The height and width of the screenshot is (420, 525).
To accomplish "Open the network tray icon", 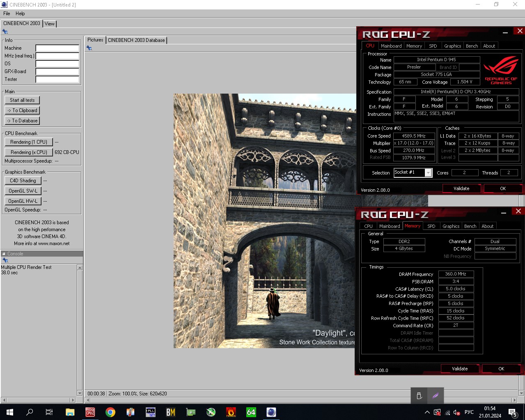I will tap(448, 412).
